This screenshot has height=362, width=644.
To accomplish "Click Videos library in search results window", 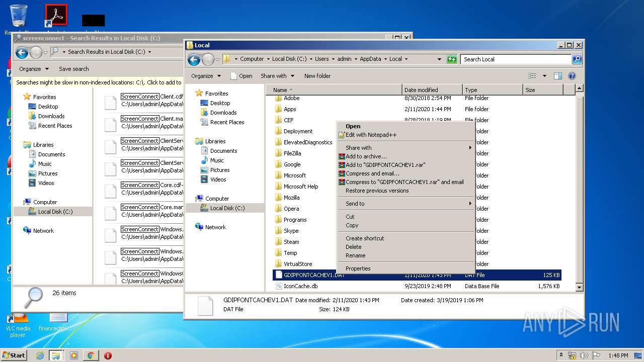I will tap(46, 183).
